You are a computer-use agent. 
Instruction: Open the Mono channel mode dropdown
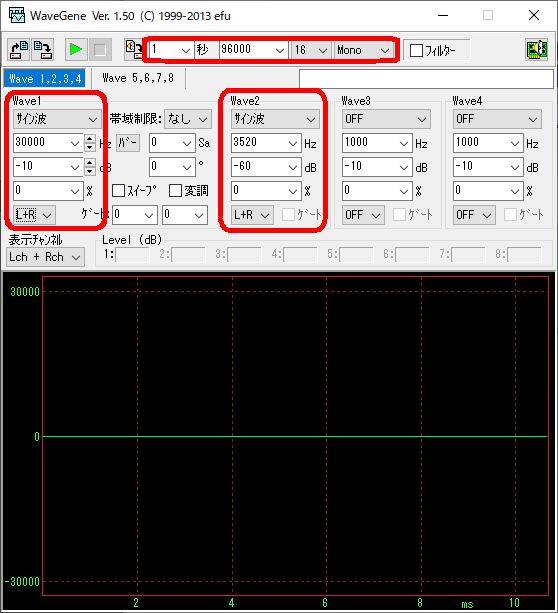click(x=362, y=50)
